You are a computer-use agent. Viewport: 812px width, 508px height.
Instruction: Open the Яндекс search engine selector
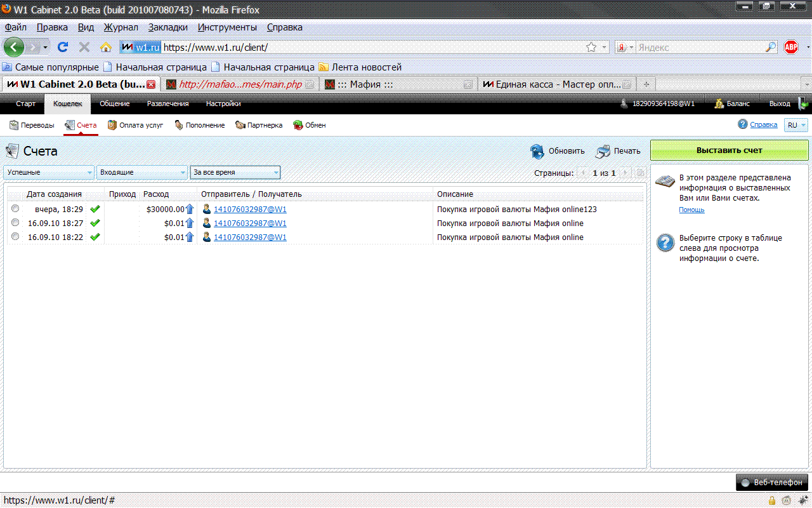[624, 47]
